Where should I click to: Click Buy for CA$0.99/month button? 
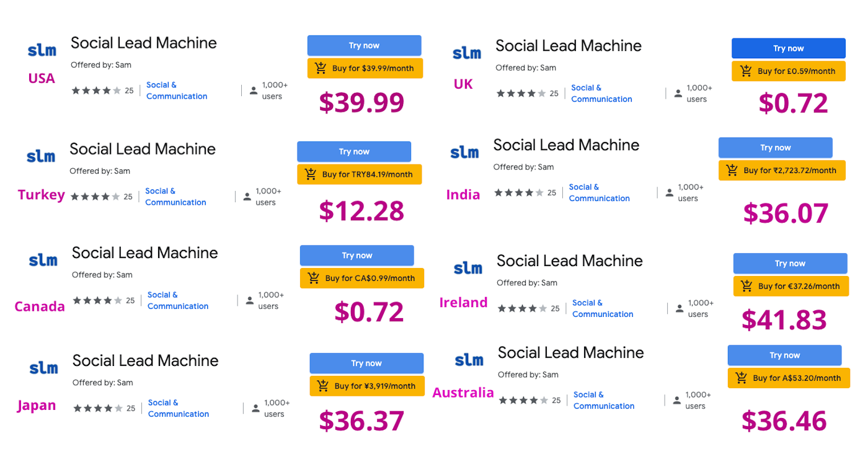coord(362,278)
